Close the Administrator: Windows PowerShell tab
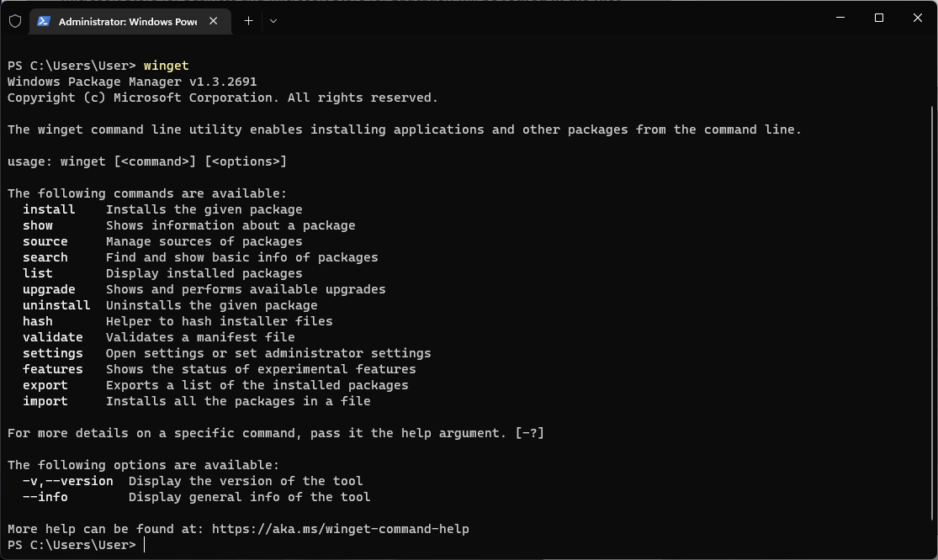 coord(213,21)
